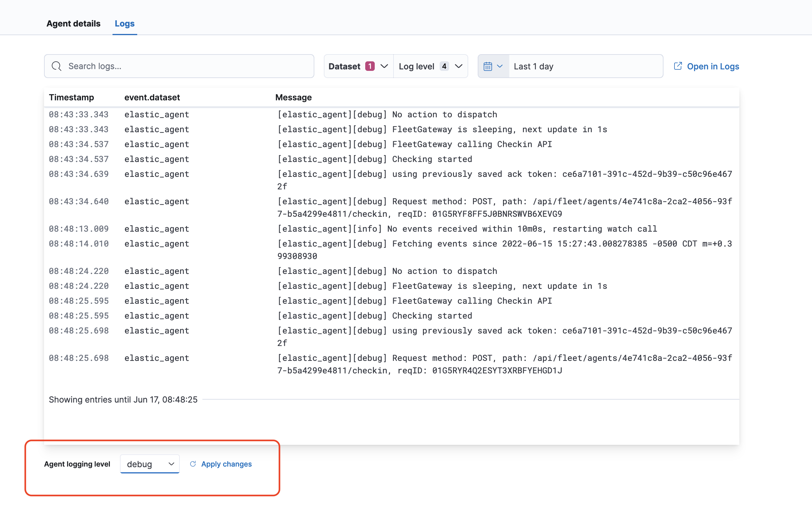Click the magnifier search icon

[x=56, y=66]
